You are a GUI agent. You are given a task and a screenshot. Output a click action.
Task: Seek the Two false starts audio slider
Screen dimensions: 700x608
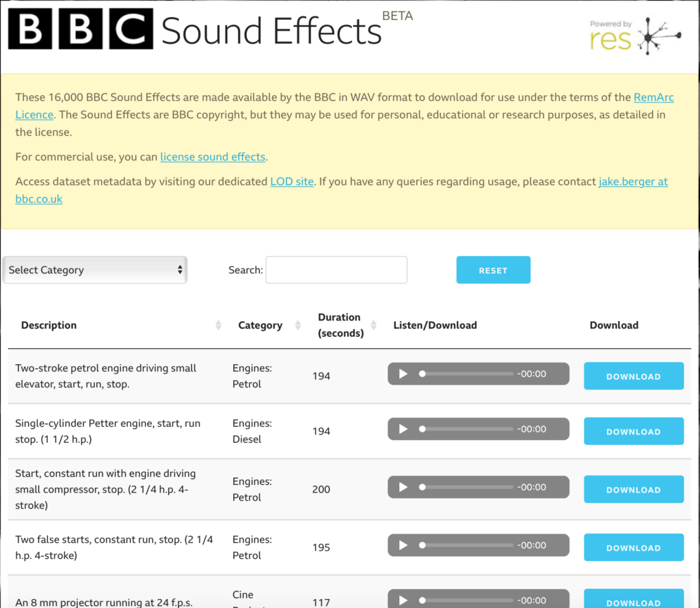(x=466, y=545)
